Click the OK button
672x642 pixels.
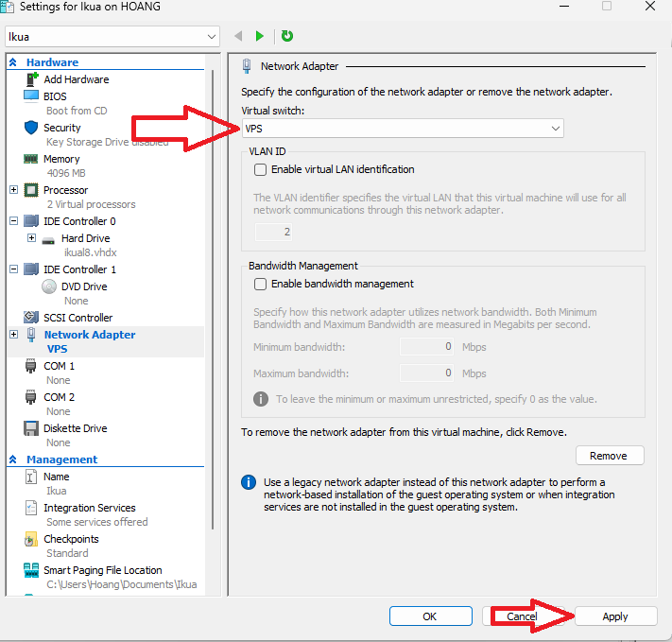[x=431, y=616]
